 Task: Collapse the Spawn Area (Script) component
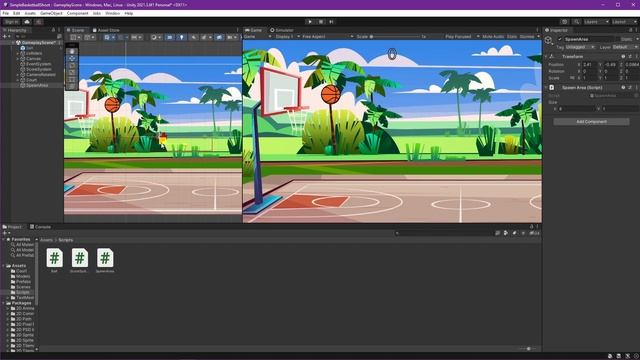(x=546, y=87)
